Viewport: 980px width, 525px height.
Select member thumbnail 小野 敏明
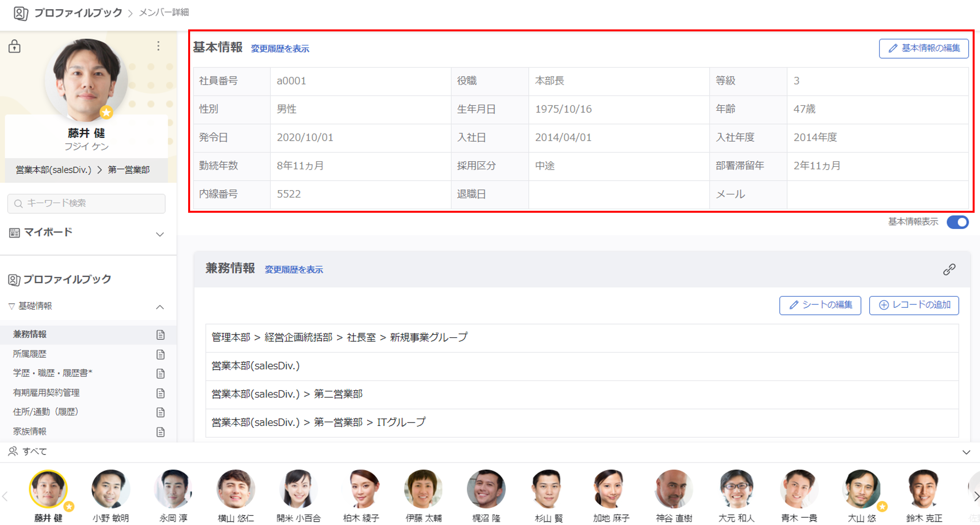111,489
